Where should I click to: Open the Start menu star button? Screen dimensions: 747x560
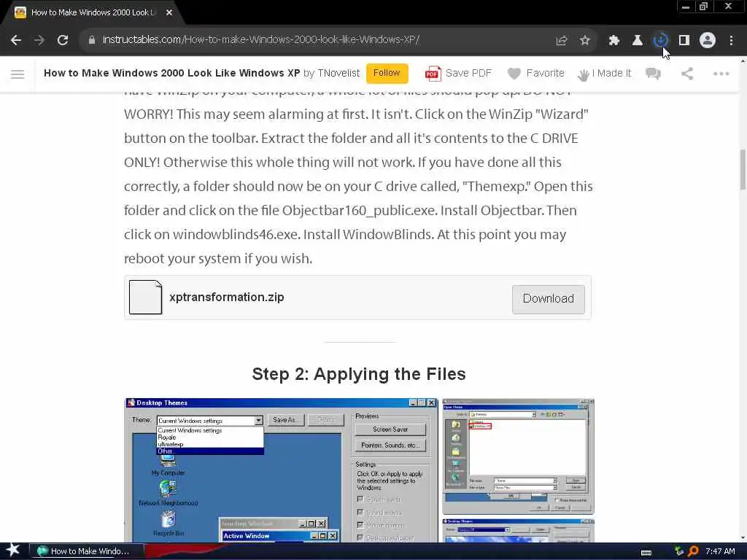tap(12, 551)
